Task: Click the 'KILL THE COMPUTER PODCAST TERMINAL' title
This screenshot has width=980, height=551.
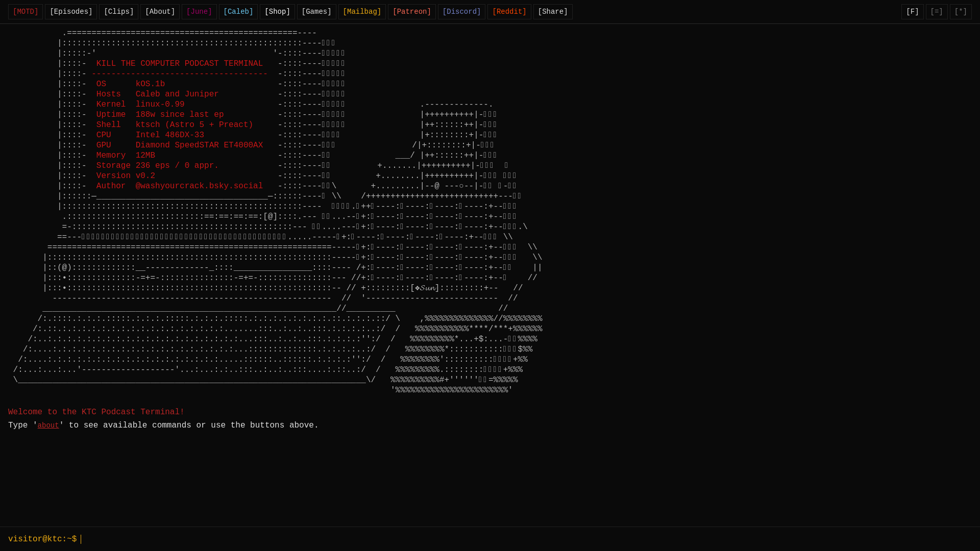Action: tap(180, 64)
